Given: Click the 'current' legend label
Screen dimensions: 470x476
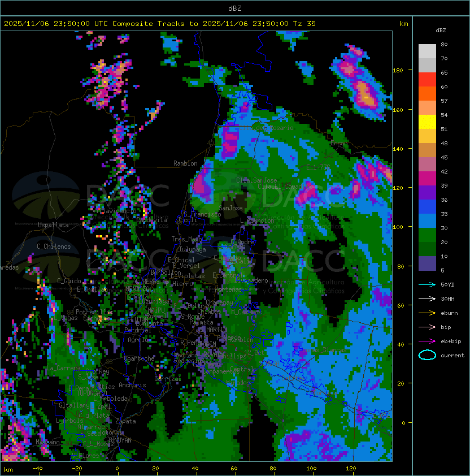Looking at the screenshot, I should [452, 356].
